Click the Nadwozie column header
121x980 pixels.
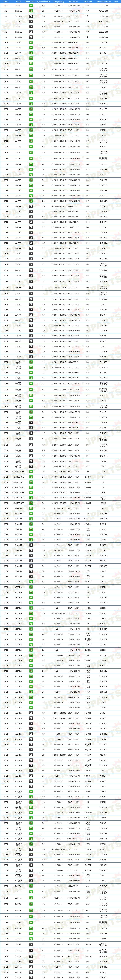pyautogui.click(x=88, y=2)
